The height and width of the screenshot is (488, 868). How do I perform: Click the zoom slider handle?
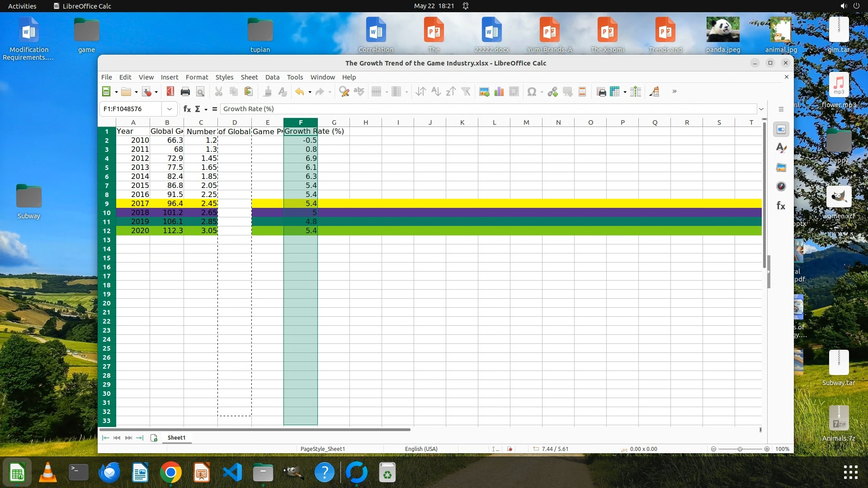coord(740,449)
